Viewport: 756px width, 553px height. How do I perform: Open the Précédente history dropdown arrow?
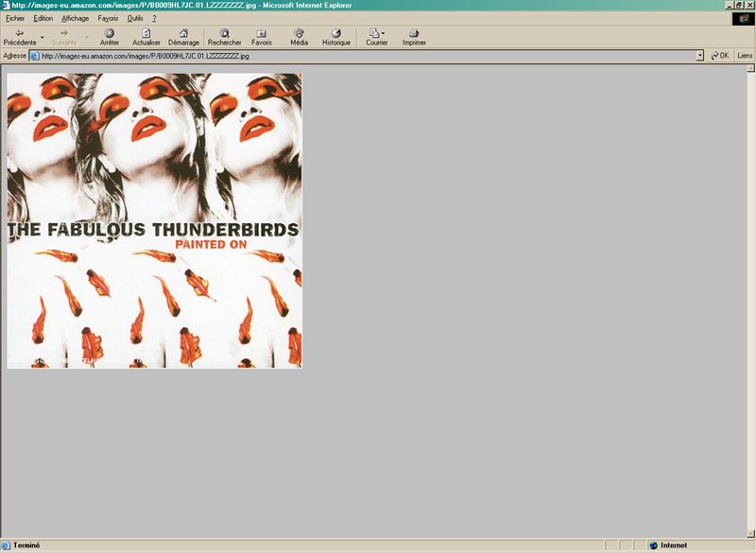pyautogui.click(x=42, y=38)
